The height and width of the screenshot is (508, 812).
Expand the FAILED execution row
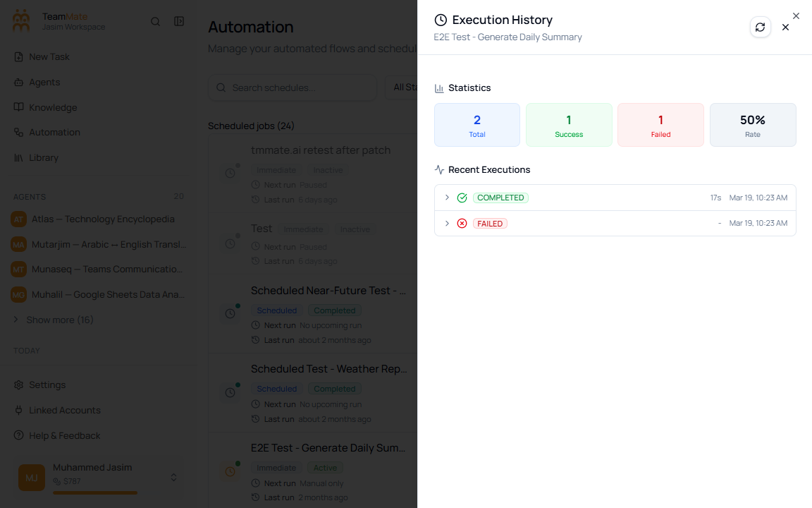coord(447,224)
